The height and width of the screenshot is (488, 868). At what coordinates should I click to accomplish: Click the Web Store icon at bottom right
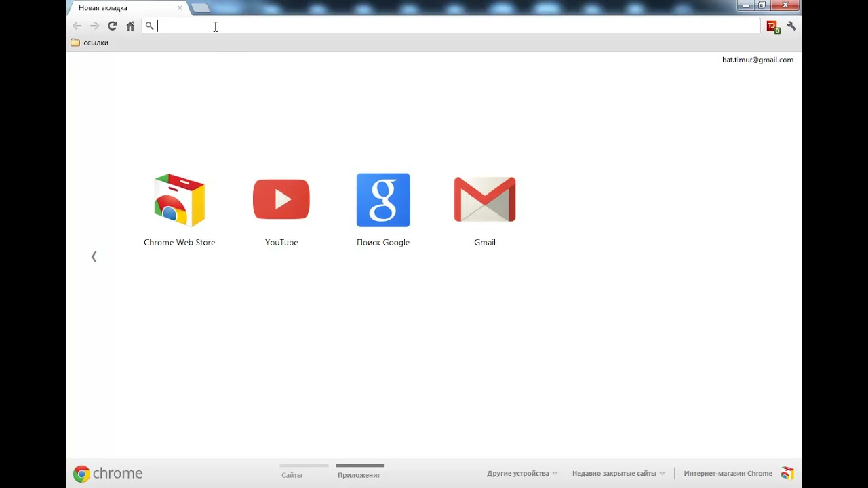(787, 473)
